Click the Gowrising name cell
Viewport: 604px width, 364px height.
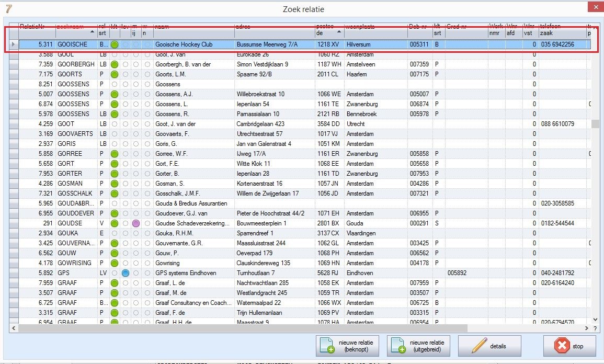pyautogui.click(x=194, y=263)
